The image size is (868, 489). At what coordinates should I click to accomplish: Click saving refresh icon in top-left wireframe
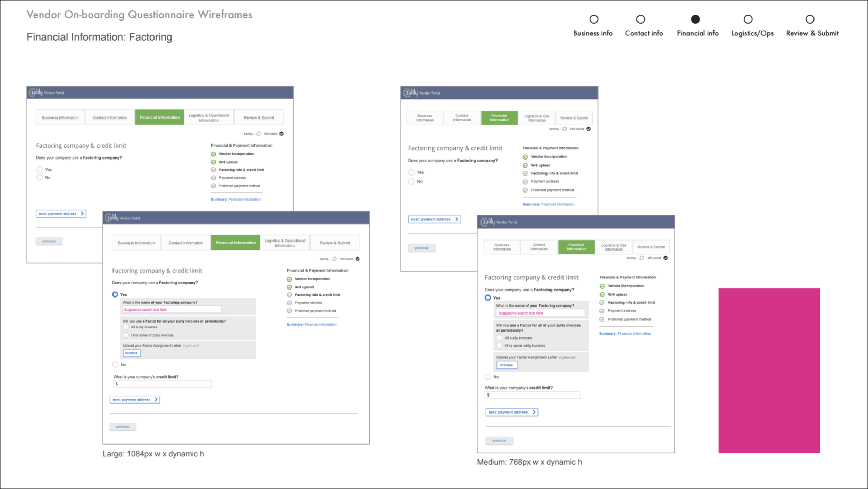[x=258, y=133]
